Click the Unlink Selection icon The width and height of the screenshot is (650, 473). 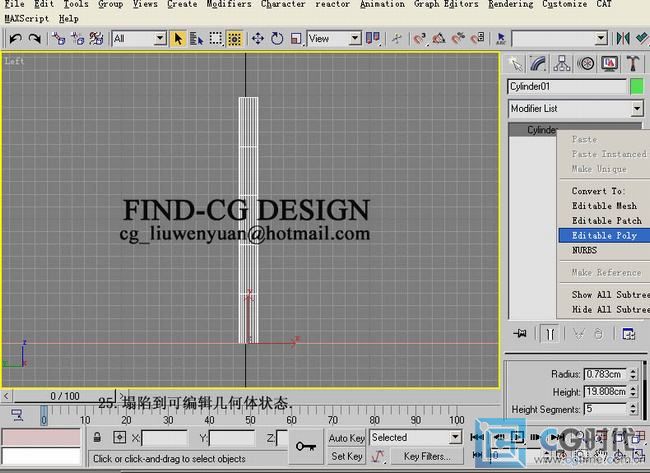[78, 39]
